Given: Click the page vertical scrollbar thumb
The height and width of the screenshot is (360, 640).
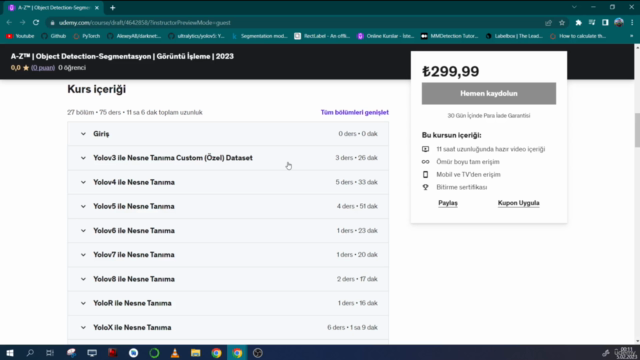Looking at the screenshot, I should (x=637, y=130).
